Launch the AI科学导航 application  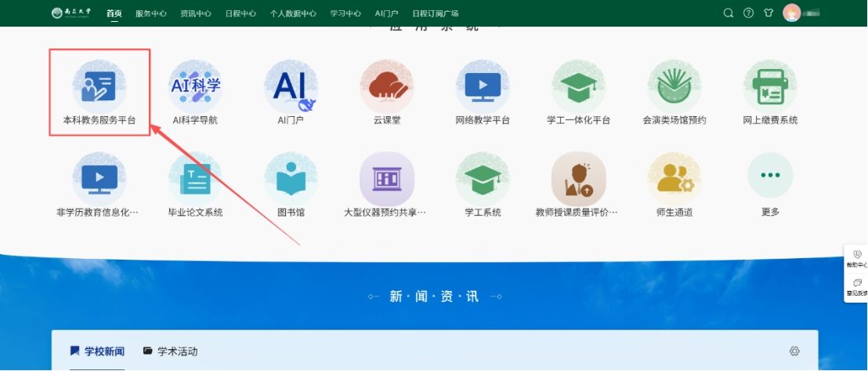[195, 86]
